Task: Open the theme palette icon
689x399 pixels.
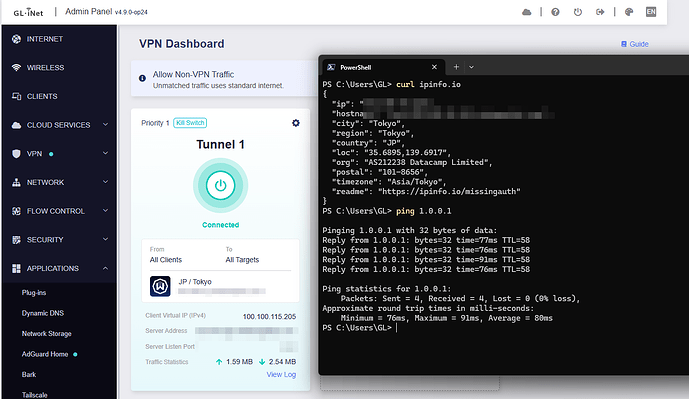Action: click(629, 12)
